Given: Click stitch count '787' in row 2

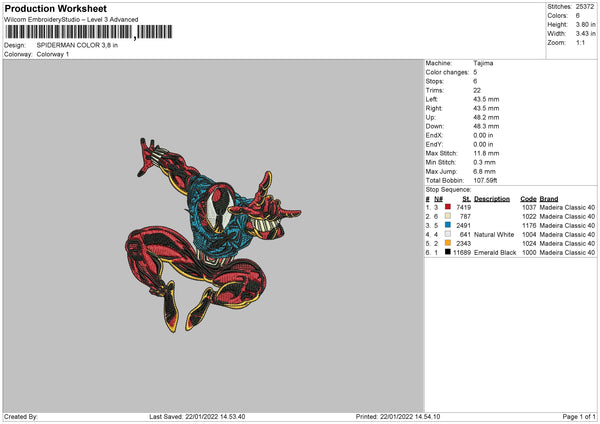Looking at the screenshot, I should click(x=465, y=217).
